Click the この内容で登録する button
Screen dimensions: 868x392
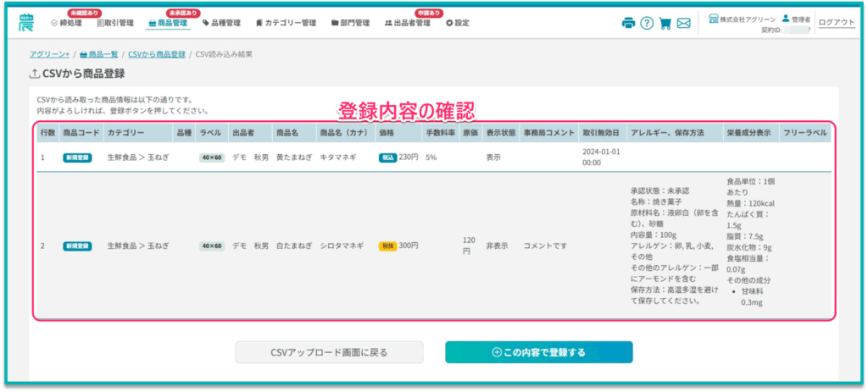click(538, 352)
